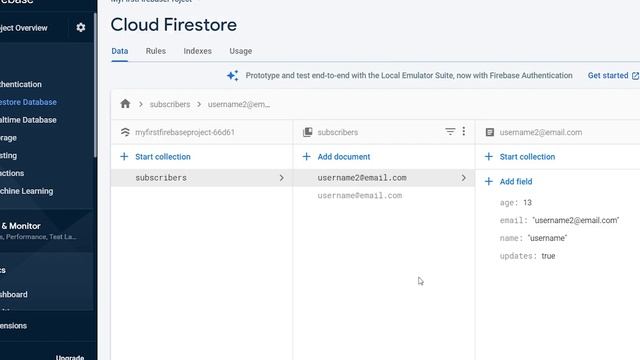The image size is (640, 360).
Task: Click the sidebar vertical scrollbar
Action: [95, 85]
